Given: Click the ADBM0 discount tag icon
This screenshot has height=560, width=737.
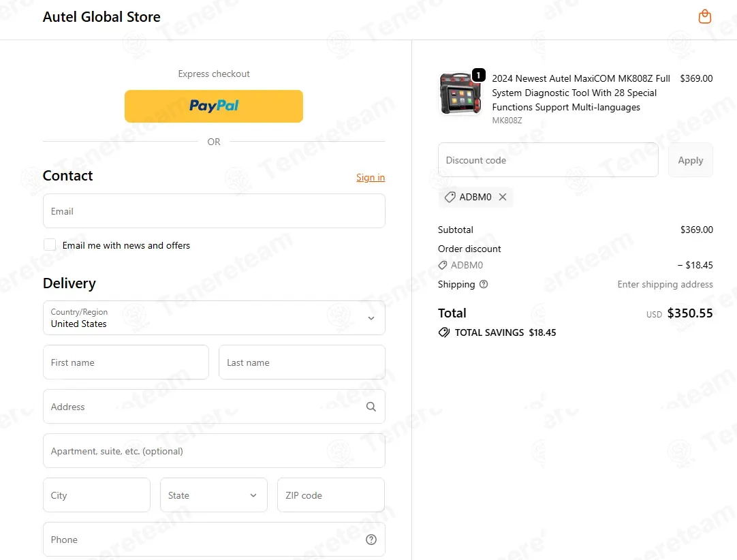Looking at the screenshot, I should click(x=450, y=197).
